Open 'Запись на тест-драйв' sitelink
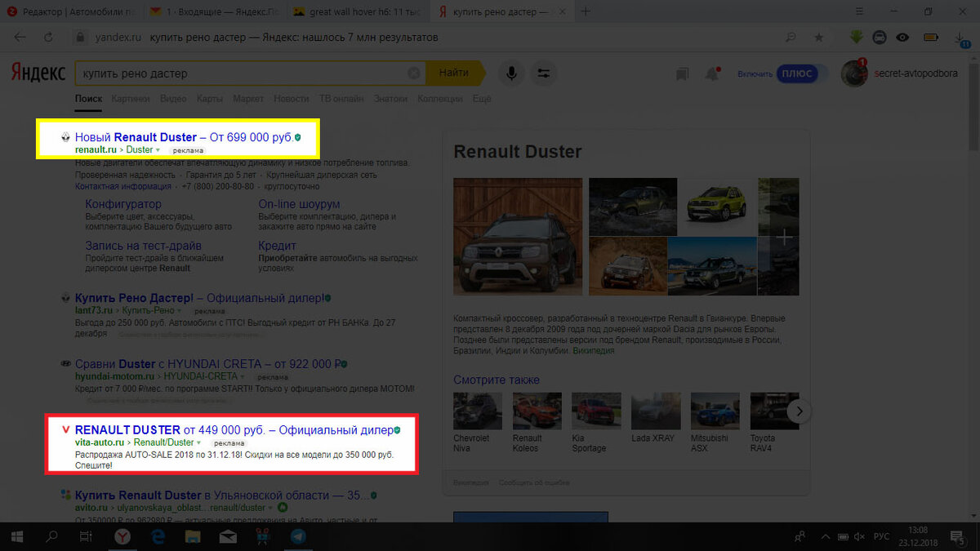This screenshot has height=551, width=980. click(x=144, y=245)
